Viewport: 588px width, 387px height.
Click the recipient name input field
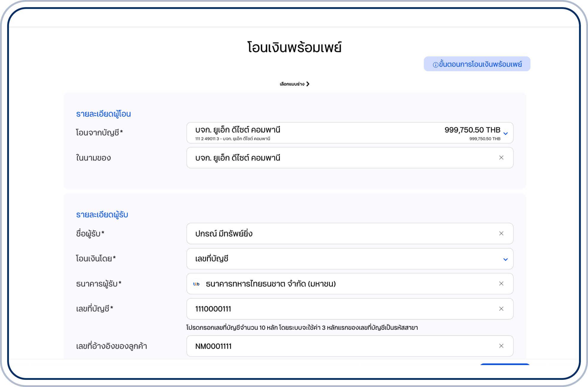[327, 234]
